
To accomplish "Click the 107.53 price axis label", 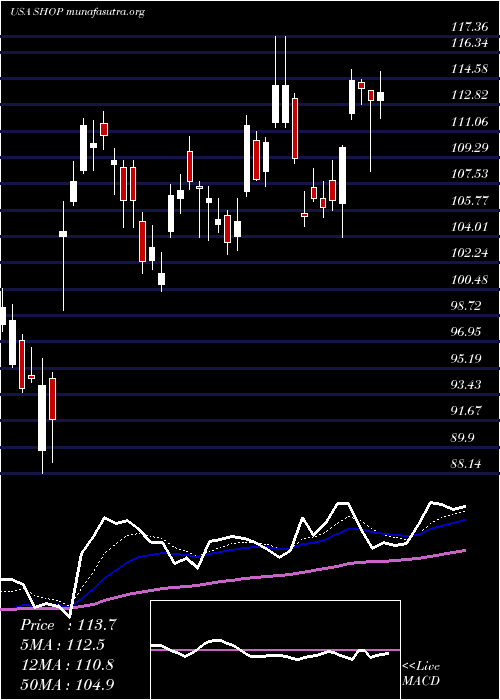I will [470, 174].
